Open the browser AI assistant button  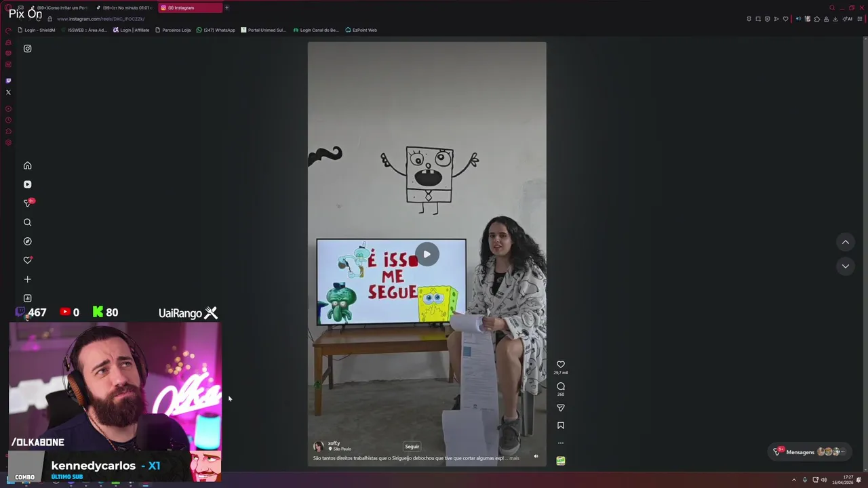[x=848, y=19]
